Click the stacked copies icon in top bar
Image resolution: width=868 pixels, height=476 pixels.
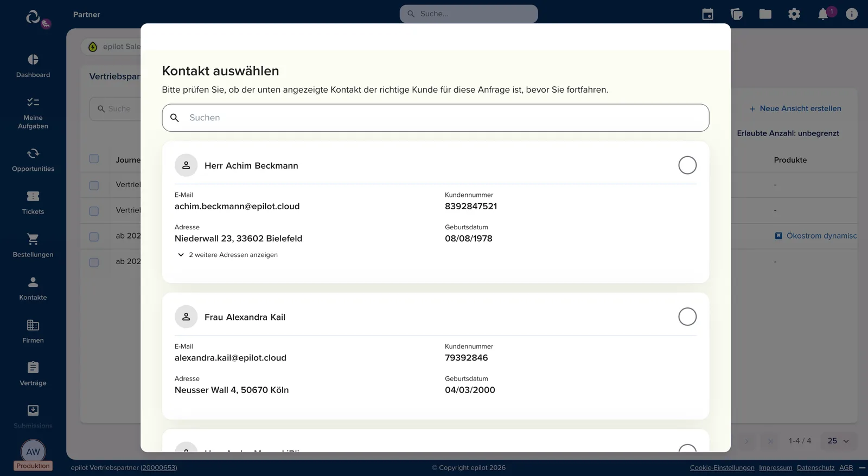(x=737, y=14)
